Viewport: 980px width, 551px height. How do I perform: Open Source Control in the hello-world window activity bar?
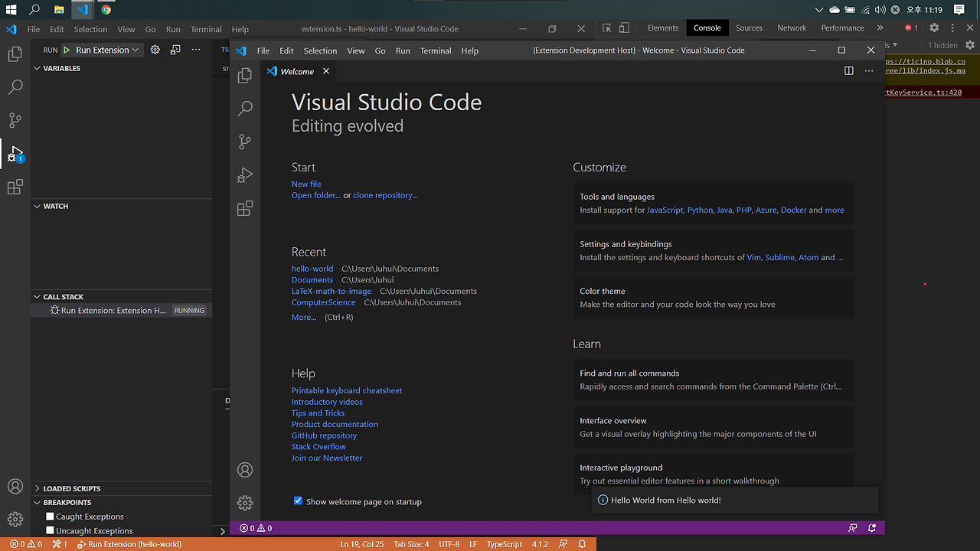pos(15,120)
